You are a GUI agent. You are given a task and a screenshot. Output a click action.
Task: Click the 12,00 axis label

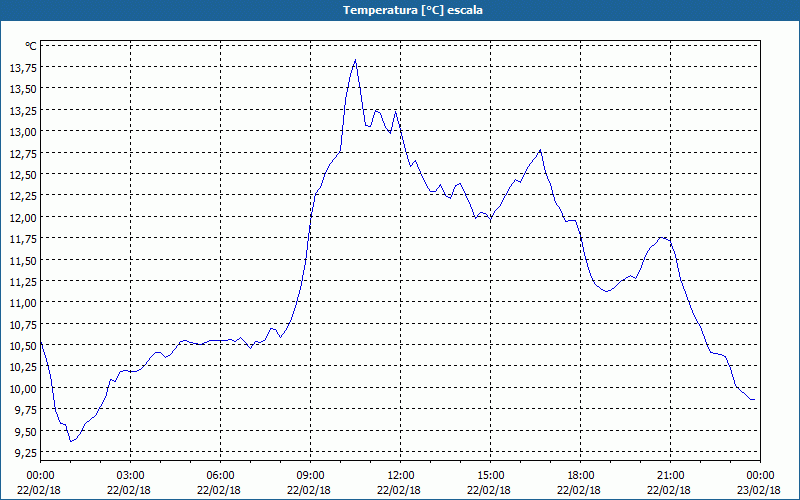pyautogui.click(x=23, y=217)
